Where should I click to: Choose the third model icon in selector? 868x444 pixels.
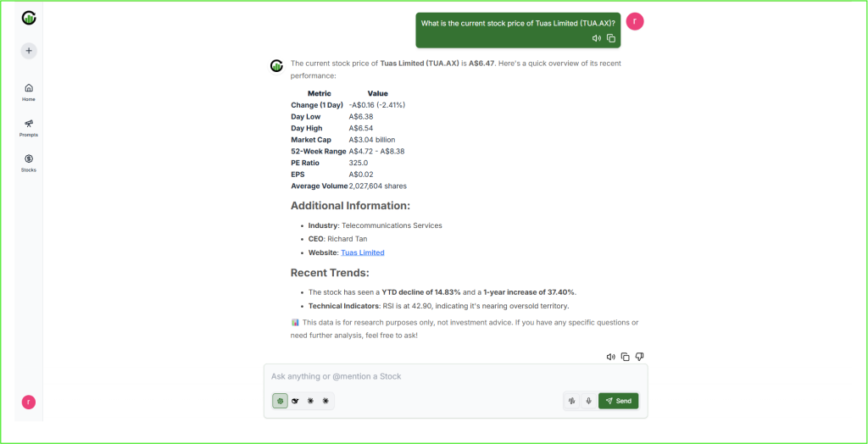[310, 401]
